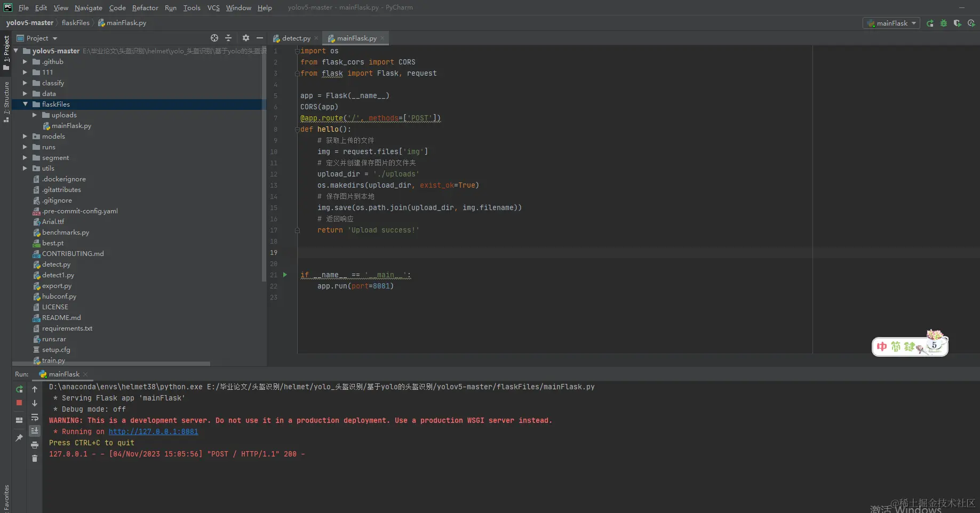
Task: Open the http://127.0.0.1:8081 link
Action: 153,431
